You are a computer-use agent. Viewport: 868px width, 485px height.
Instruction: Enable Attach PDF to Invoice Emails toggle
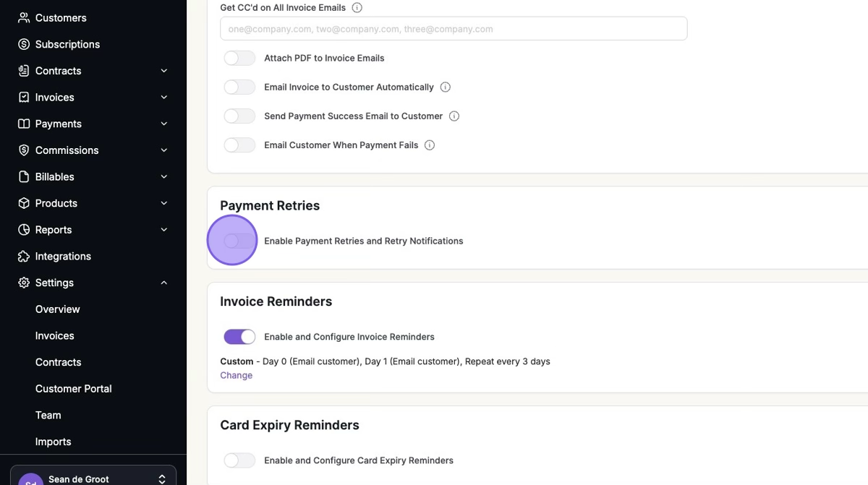239,59
